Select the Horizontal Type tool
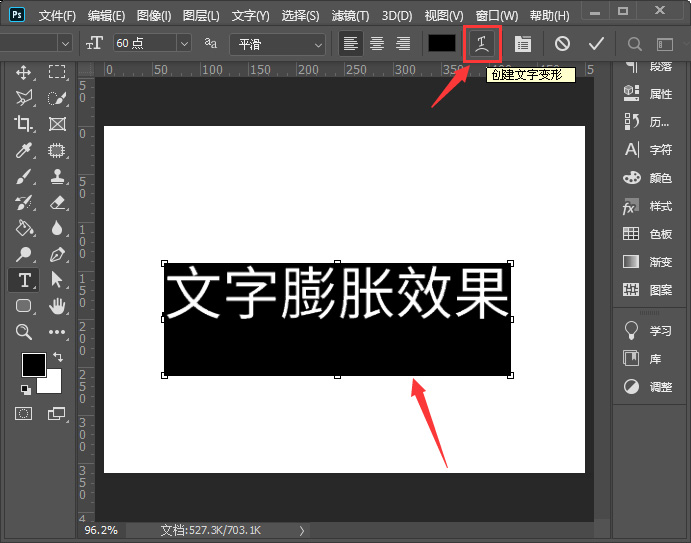 point(24,280)
